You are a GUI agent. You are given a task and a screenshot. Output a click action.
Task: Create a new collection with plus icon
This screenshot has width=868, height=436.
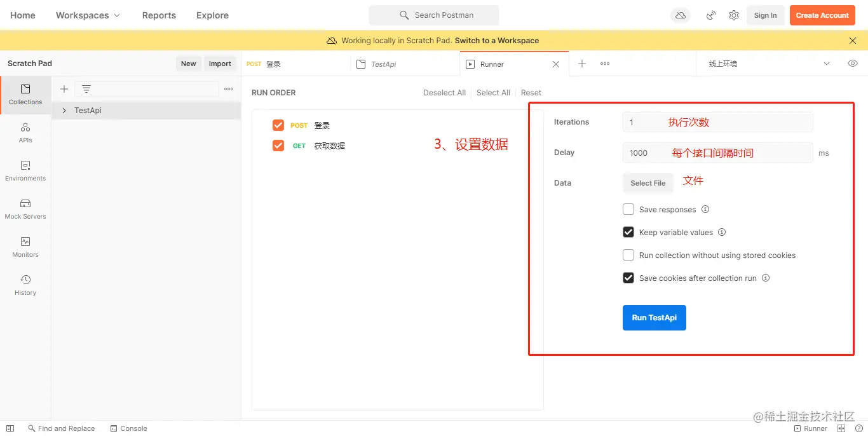coord(64,89)
